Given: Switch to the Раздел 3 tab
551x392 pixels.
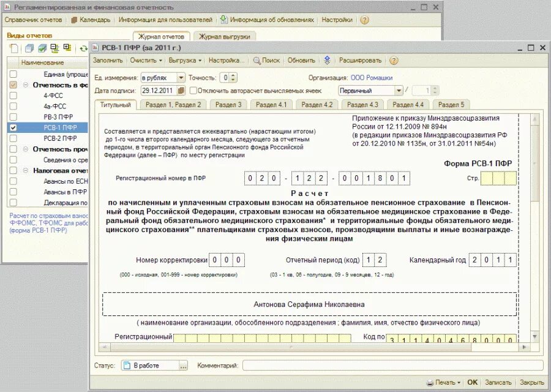Looking at the screenshot, I should pos(228,105).
